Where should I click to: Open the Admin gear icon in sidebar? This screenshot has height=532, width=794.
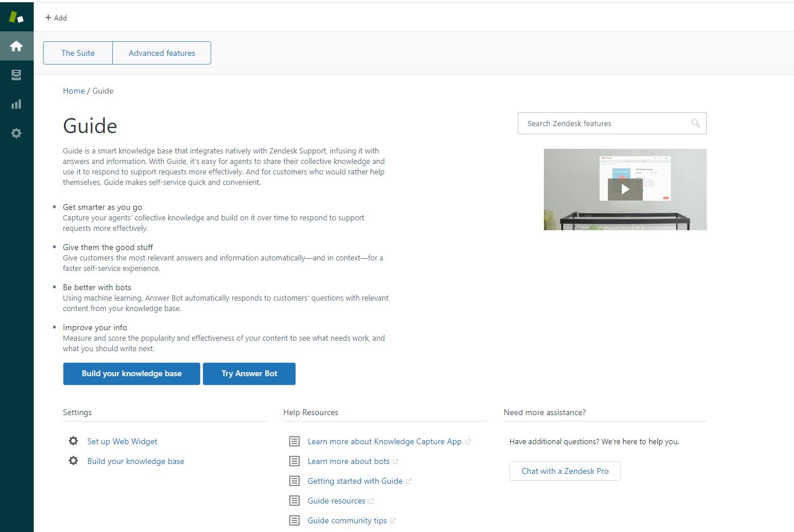pyautogui.click(x=16, y=133)
